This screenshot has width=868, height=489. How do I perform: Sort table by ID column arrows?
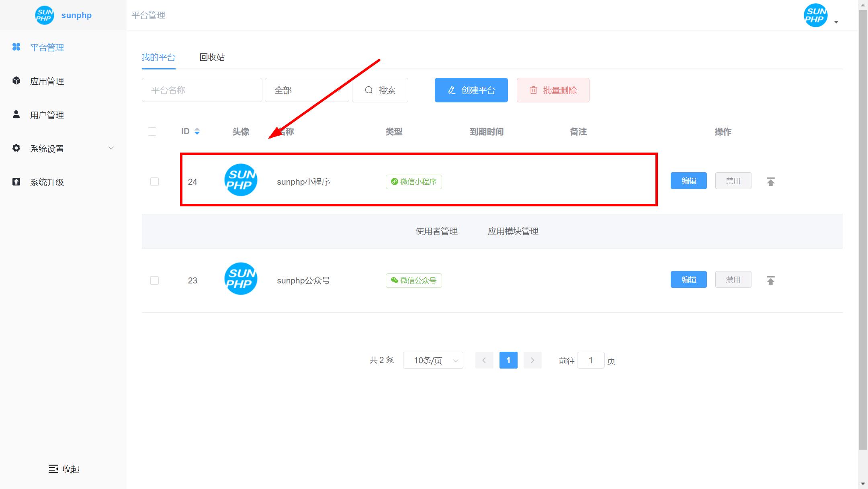click(197, 131)
